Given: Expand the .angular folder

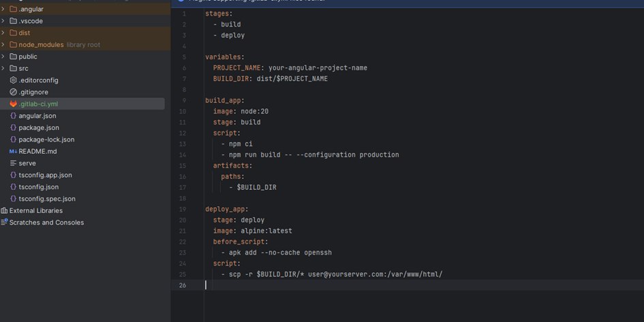Looking at the screenshot, I should click(x=3, y=9).
